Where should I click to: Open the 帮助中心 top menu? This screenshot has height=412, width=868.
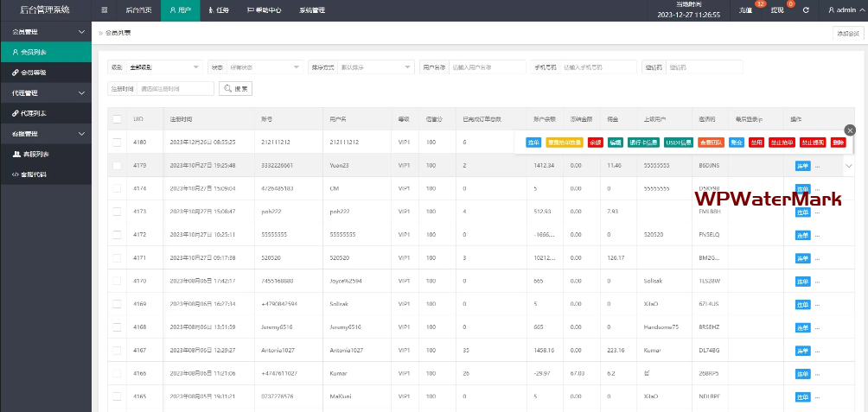tap(265, 10)
